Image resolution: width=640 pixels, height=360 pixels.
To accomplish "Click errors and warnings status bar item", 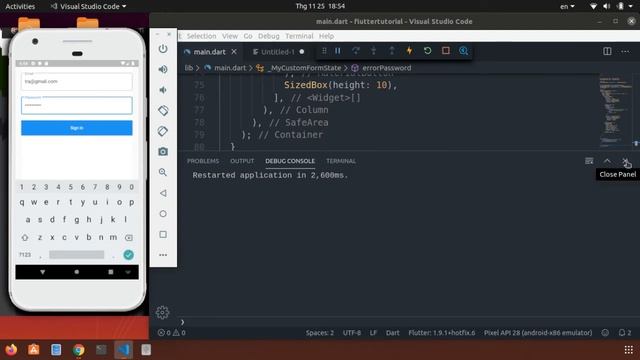I will tap(172, 333).
